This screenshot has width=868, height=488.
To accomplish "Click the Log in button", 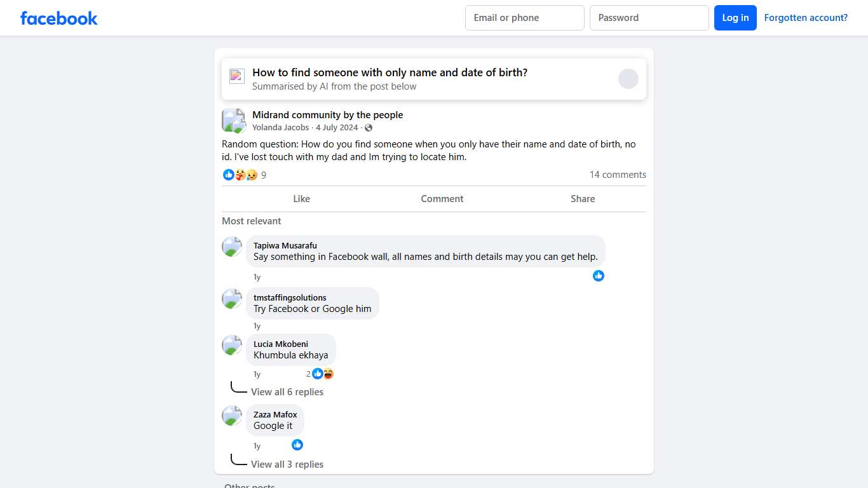I will 735,18.
